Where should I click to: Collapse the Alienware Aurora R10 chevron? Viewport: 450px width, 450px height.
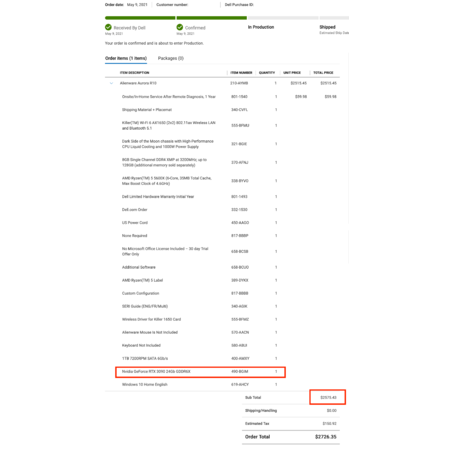click(x=111, y=83)
